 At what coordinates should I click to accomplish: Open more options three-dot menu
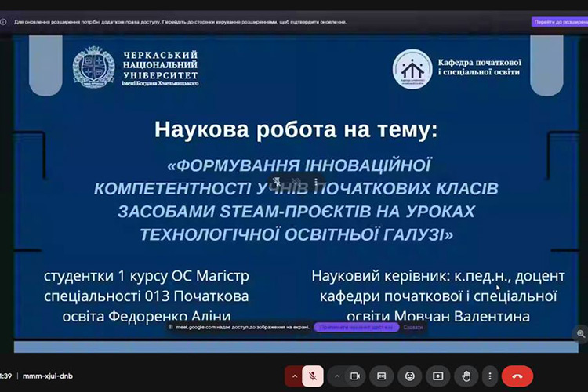click(x=488, y=376)
